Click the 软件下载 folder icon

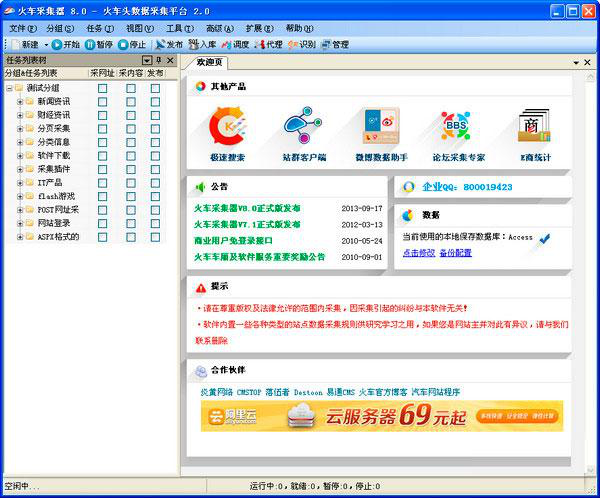[30, 155]
